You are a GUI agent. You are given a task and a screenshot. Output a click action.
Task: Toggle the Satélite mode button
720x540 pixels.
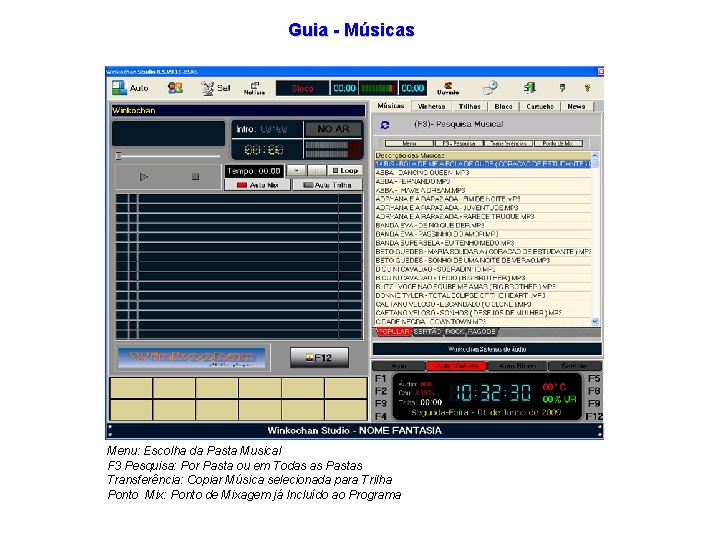[x=574, y=366]
